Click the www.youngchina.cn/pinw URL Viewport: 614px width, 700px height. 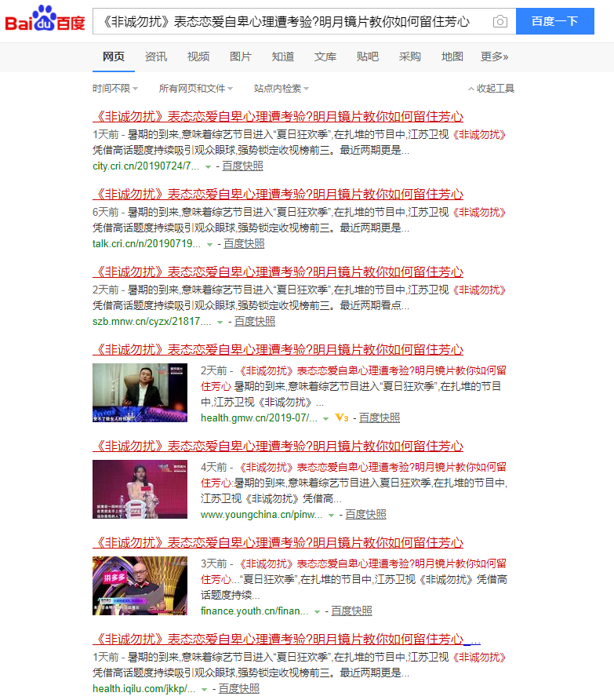coord(261,514)
